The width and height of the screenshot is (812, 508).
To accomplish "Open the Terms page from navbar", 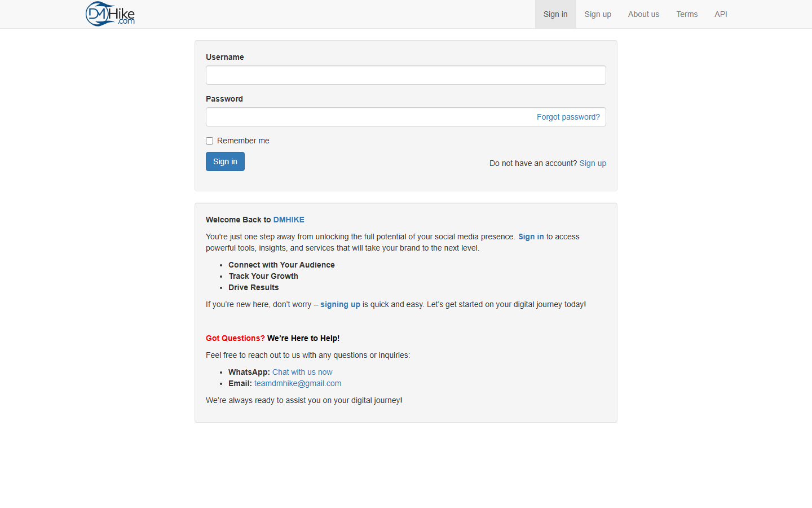I will pos(686,14).
